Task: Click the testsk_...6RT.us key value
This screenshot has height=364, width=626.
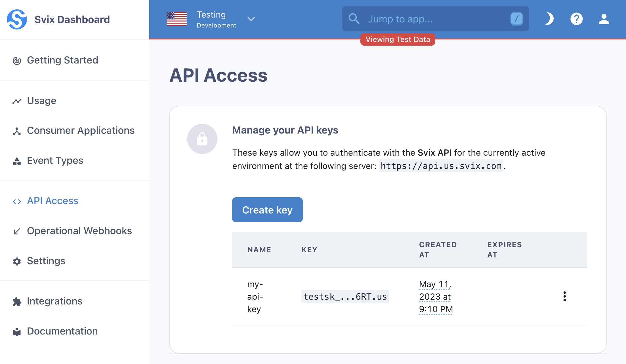Action: (345, 297)
